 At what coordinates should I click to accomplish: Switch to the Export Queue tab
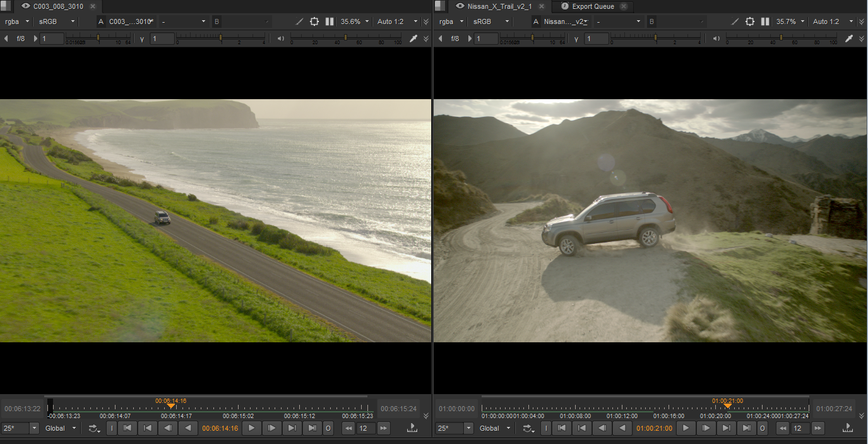[x=592, y=6]
